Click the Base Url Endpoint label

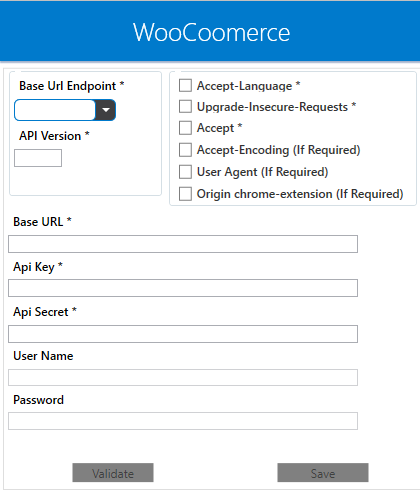click(72, 86)
